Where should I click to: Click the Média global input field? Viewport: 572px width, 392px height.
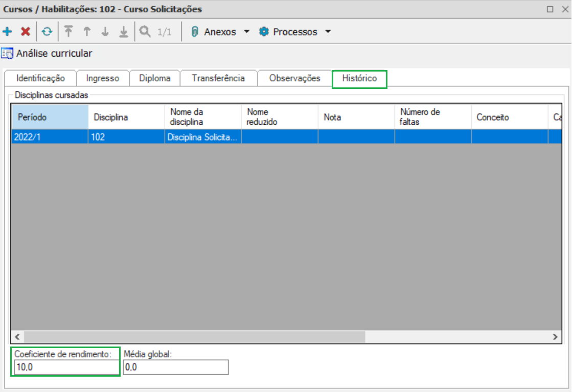click(x=175, y=367)
